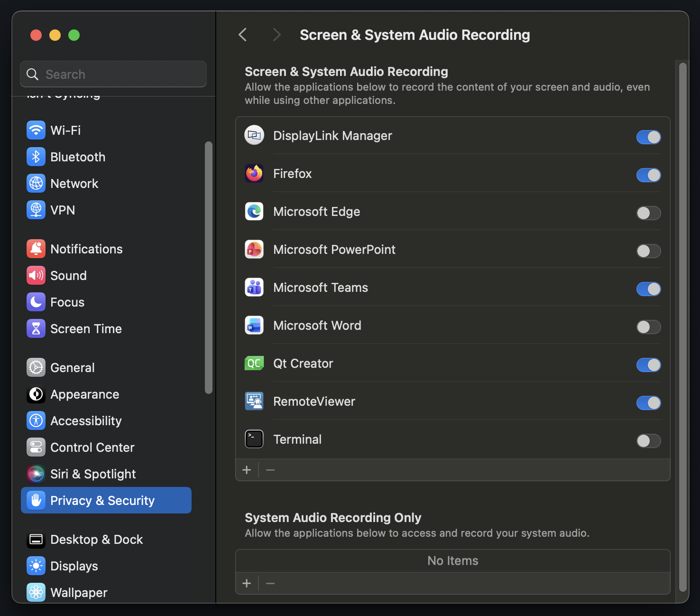Click the VPN sidebar icon
Image resolution: width=700 pixels, height=616 pixels.
(62, 210)
